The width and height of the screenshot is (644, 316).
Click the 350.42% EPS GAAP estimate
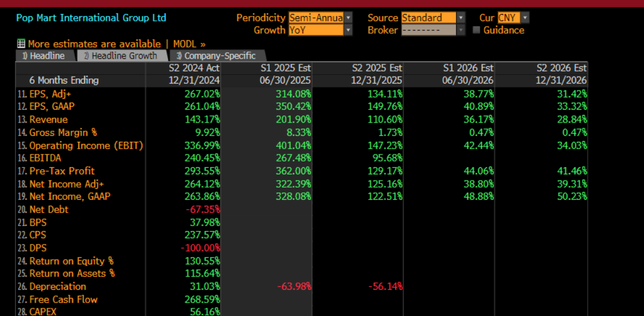coord(293,106)
